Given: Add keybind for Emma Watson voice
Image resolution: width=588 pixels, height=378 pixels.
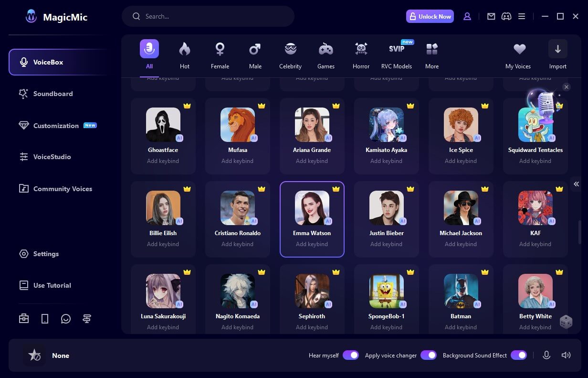Looking at the screenshot, I should 312,244.
